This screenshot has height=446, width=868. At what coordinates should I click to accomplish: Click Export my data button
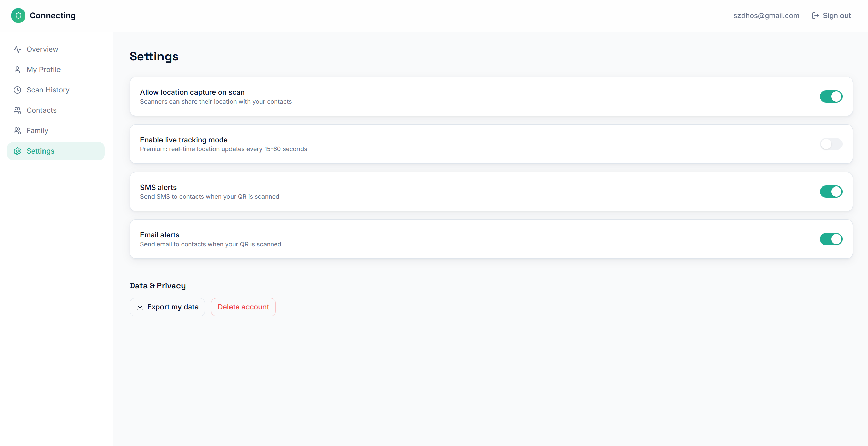coord(167,307)
